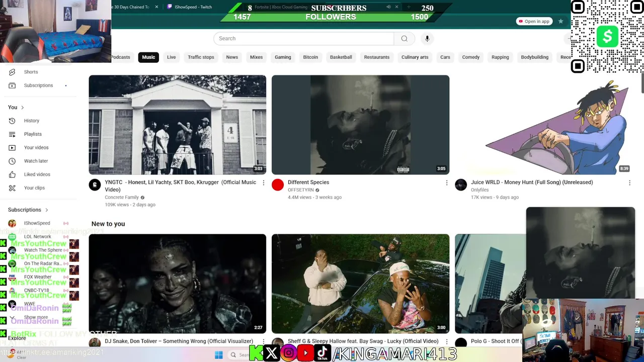Switch to IShowSpeed - Twitch tab

(x=193, y=7)
